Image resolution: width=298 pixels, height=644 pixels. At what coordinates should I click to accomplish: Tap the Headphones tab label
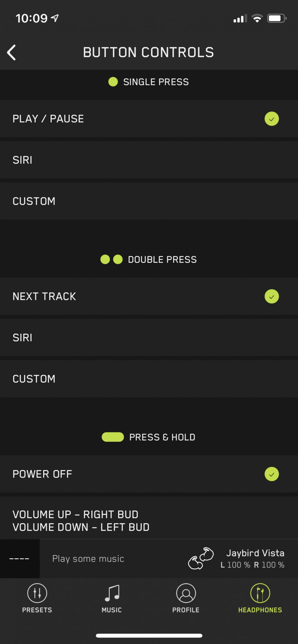tap(260, 610)
